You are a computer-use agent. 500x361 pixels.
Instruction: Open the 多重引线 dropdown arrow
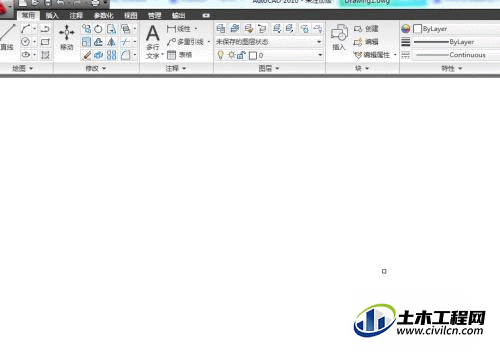[x=209, y=42]
